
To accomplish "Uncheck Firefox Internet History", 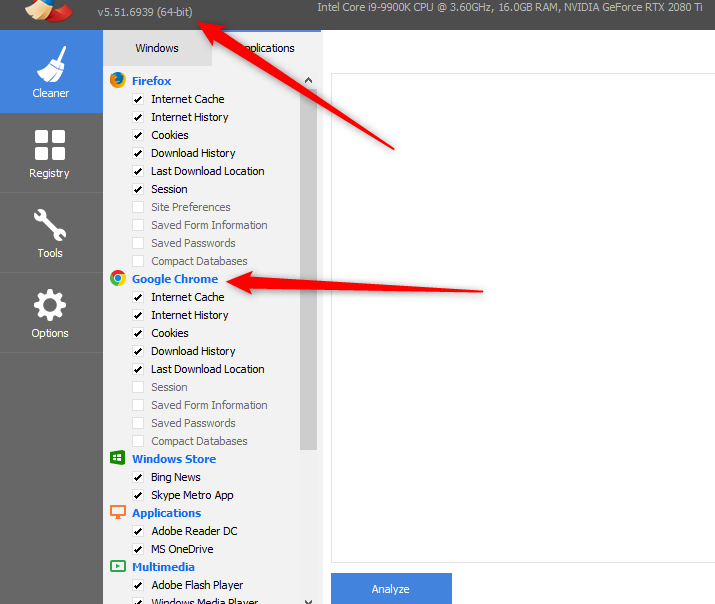I will [138, 117].
